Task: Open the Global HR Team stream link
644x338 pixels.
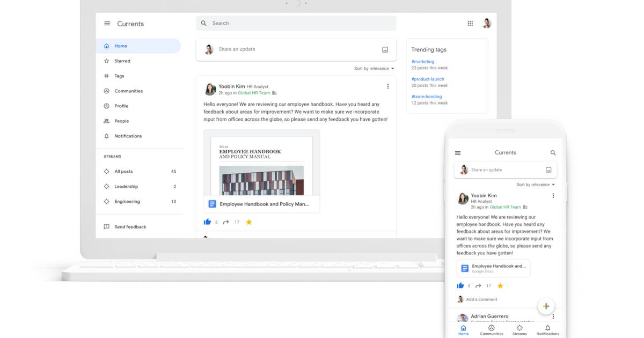Action: [x=254, y=92]
